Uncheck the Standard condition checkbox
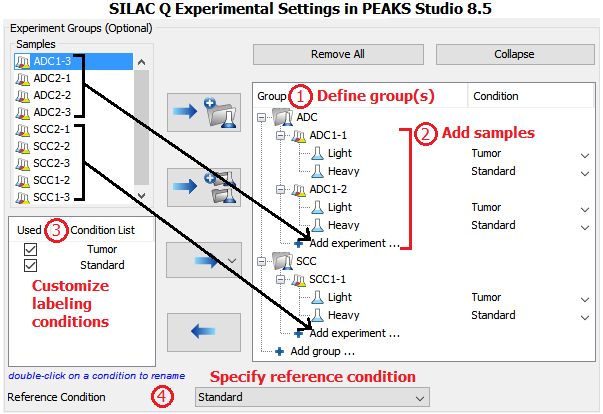 click(x=30, y=265)
